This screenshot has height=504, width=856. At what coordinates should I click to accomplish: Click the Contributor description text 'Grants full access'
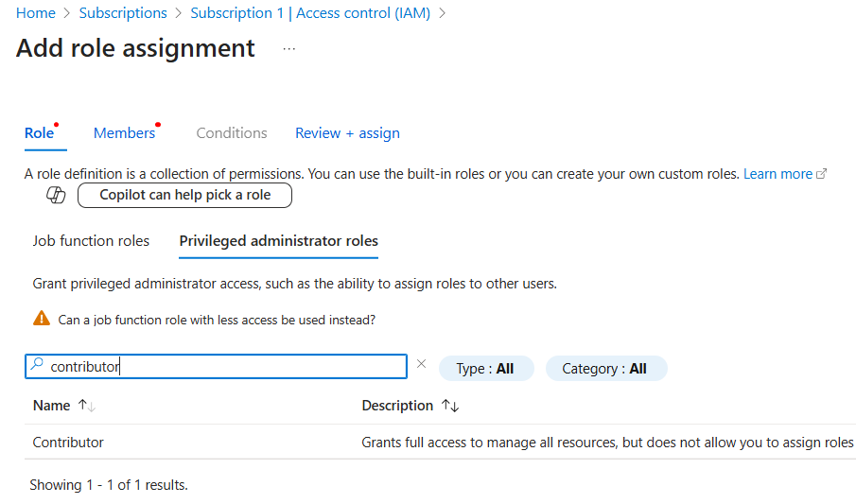pyautogui.click(x=607, y=443)
